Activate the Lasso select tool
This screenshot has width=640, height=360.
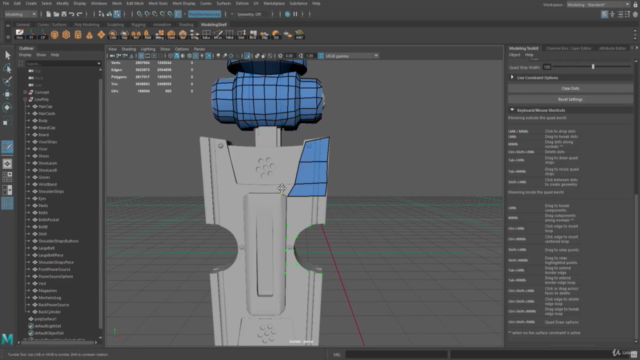7,68
